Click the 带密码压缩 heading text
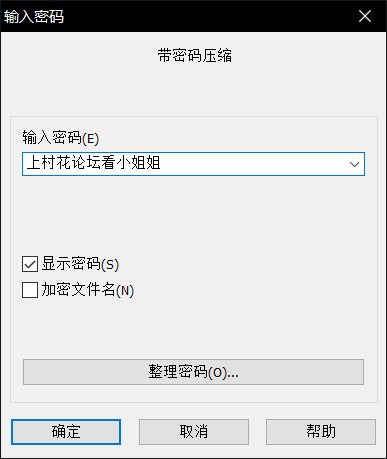Viewport: 387px width, 459px height. coord(195,55)
